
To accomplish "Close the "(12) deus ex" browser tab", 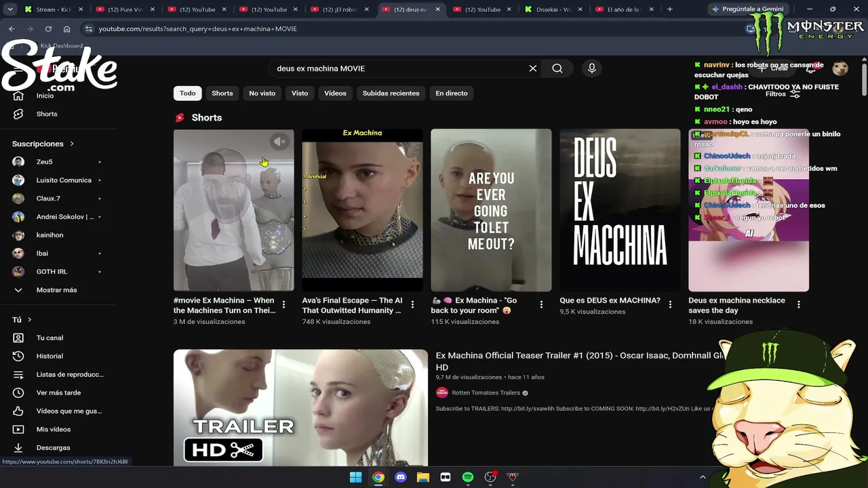I will pyautogui.click(x=439, y=9).
